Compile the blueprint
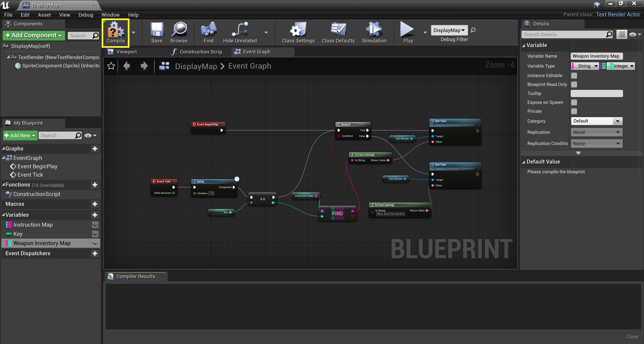This screenshot has width=644, height=344. 115,33
